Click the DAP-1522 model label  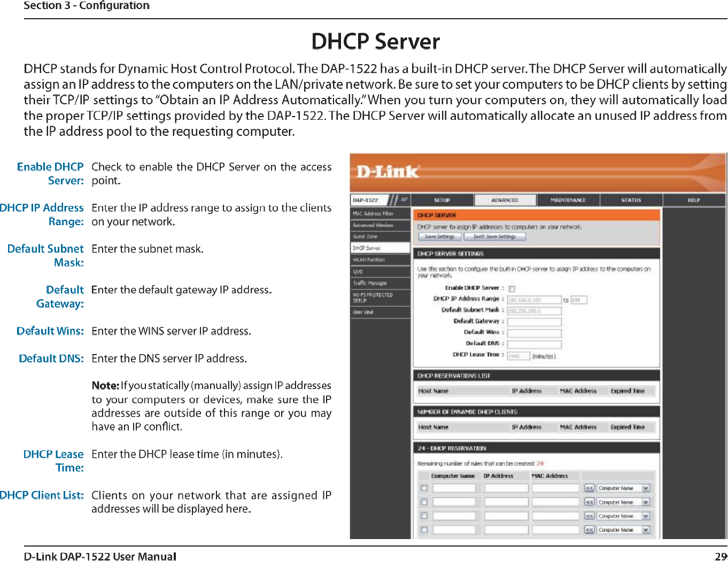click(x=366, y=200)
